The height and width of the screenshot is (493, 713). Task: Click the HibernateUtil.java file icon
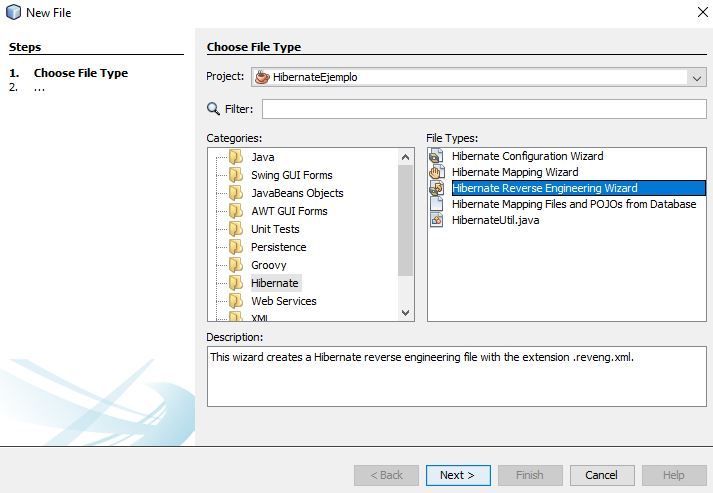(437, 220)
